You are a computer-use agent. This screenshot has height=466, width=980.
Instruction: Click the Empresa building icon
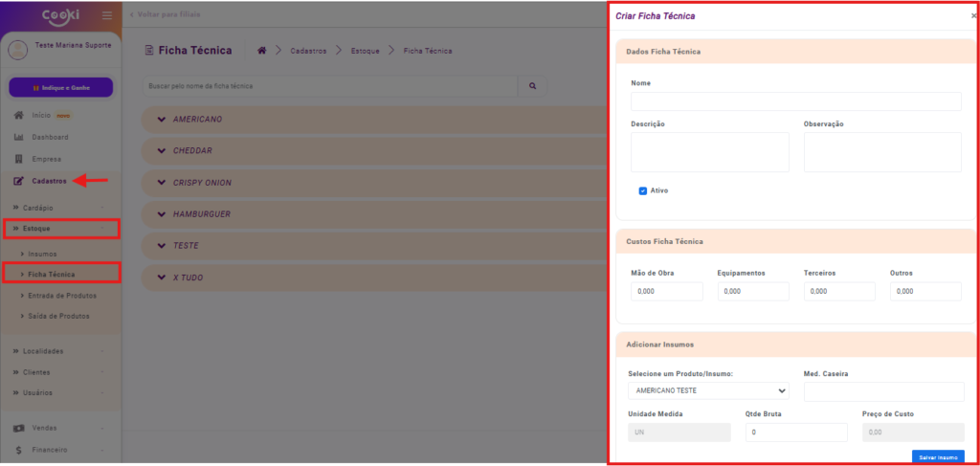pos(19,159)
